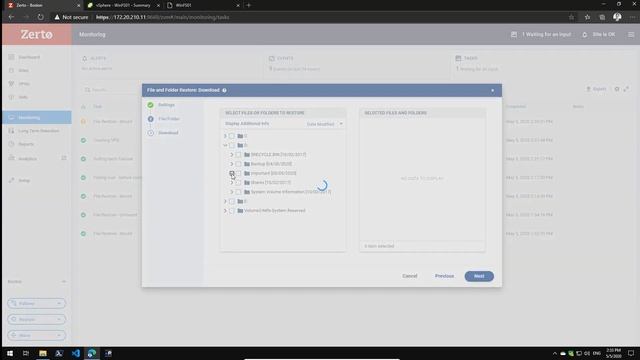Screen dimensions: 640x360
Task: Go to the Settings wizard step
Action: coord(166,105)
